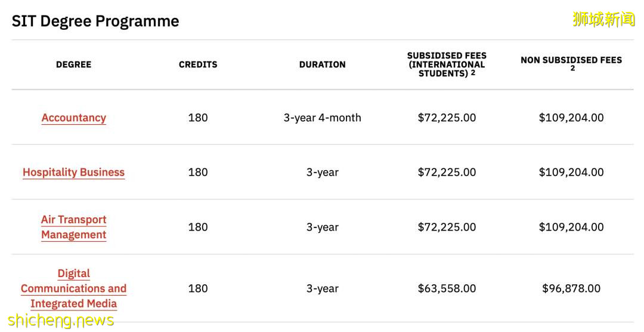
Task: Click Accountancy's 3-year 4-month duration cell
Action: point(322,118)
